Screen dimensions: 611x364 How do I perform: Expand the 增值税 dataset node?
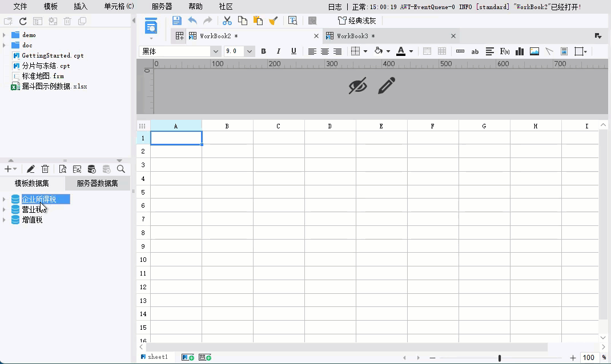[x=5, y=220]
